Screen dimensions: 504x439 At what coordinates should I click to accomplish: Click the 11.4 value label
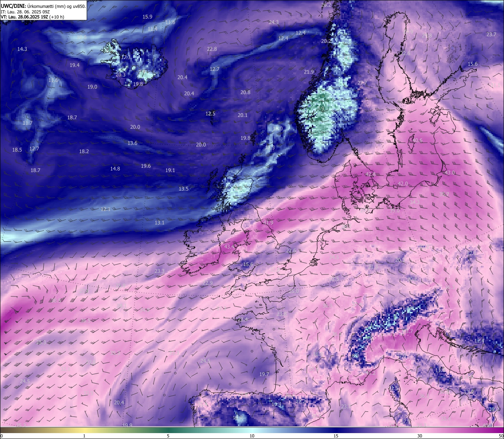[152, 29]
